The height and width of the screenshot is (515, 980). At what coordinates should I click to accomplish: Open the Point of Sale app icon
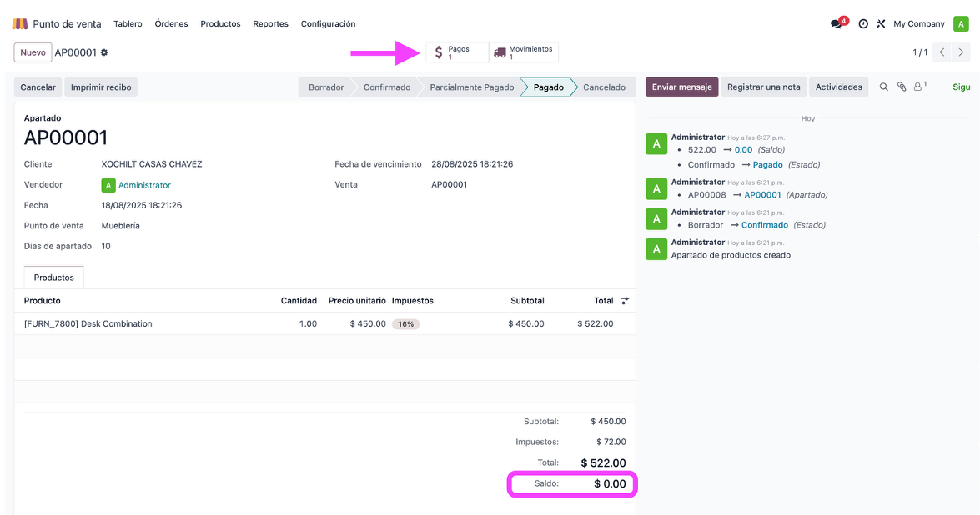(x=20, y=23)
